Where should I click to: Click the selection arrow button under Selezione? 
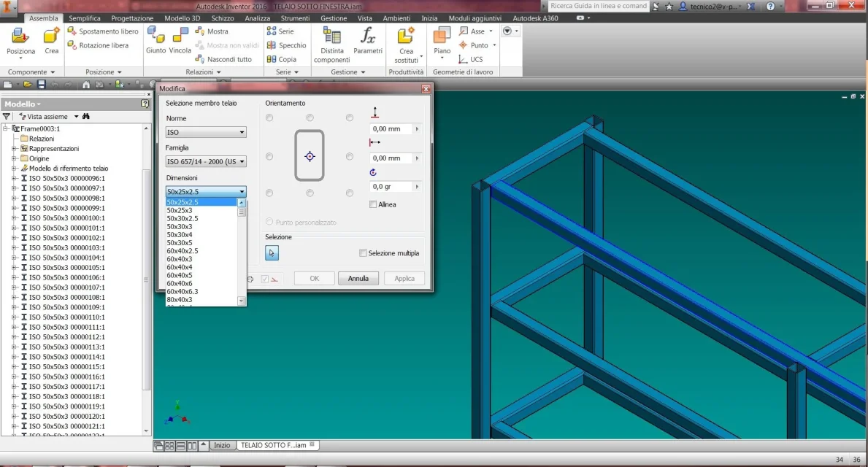[x=272, y=253]
